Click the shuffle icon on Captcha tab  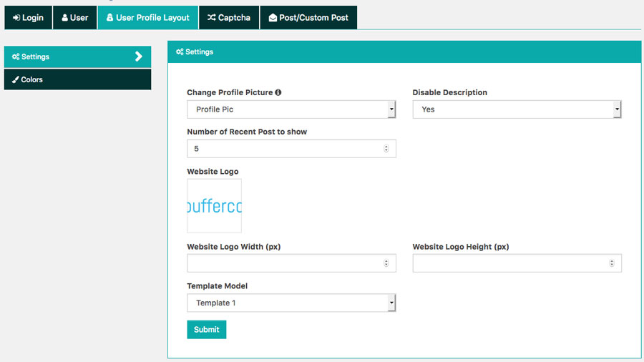[x=211, y=18]
